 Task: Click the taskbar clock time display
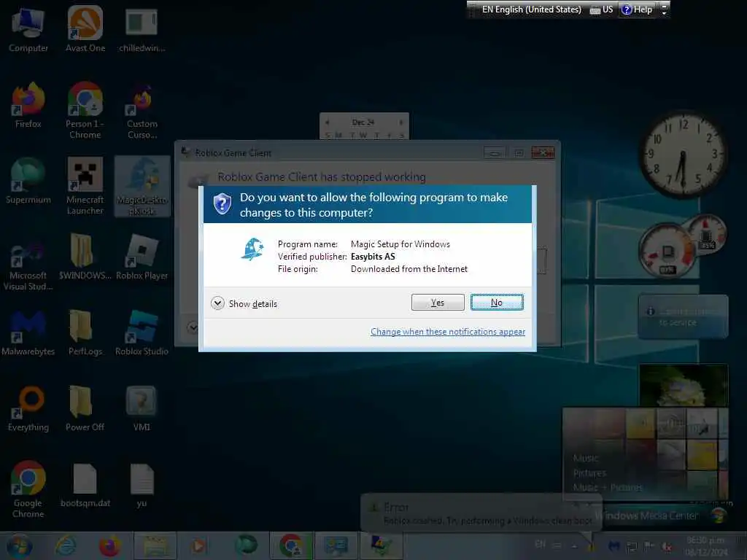pyautogui.click(x=706, y=546)
